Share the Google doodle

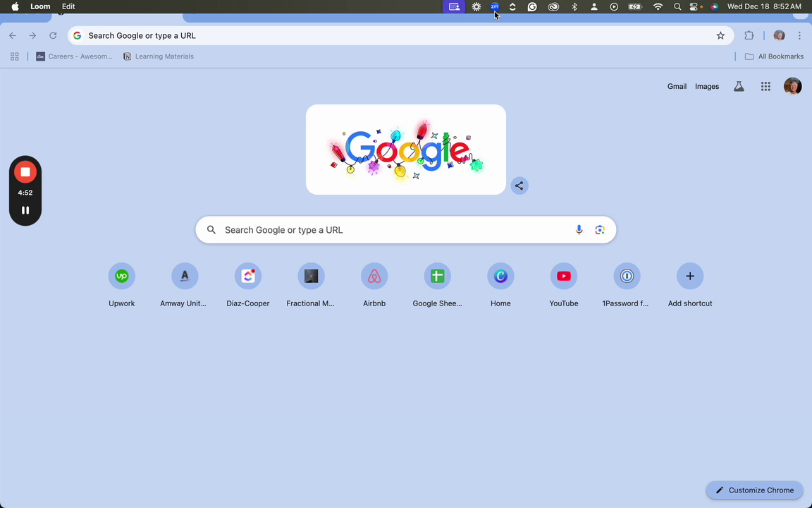point(519,186)
